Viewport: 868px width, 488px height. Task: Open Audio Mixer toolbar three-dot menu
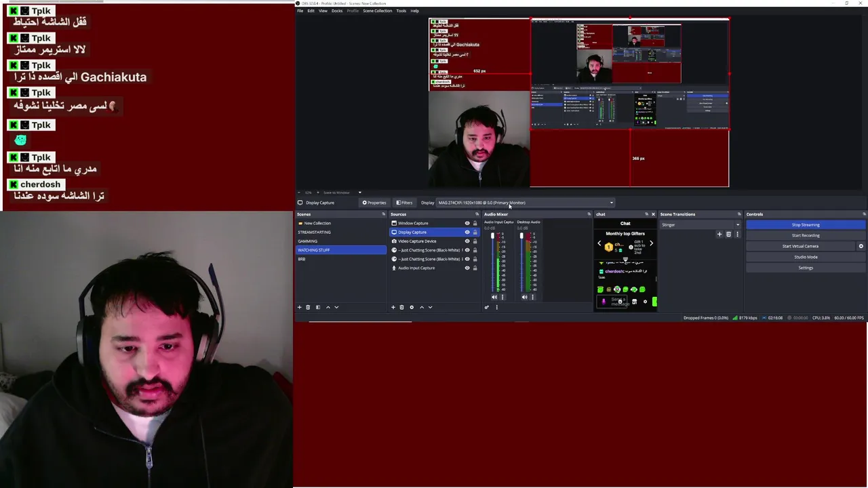(x=496, y=307)
